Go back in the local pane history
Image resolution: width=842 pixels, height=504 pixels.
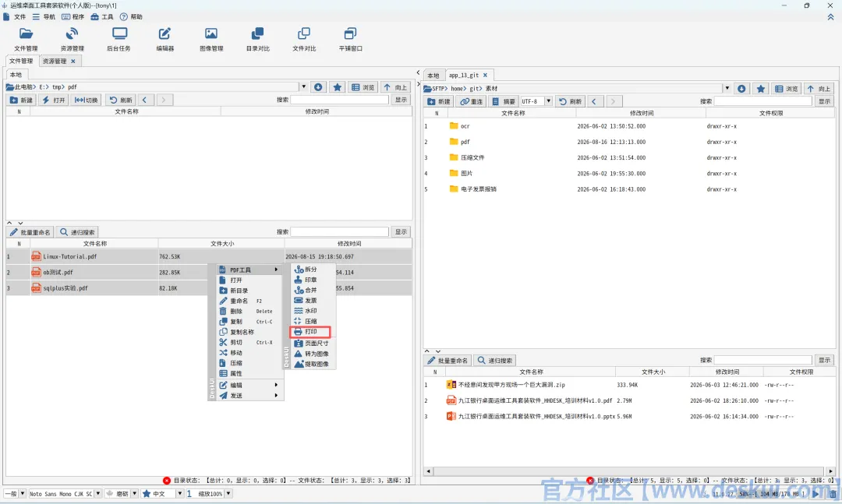click(144, 100)
